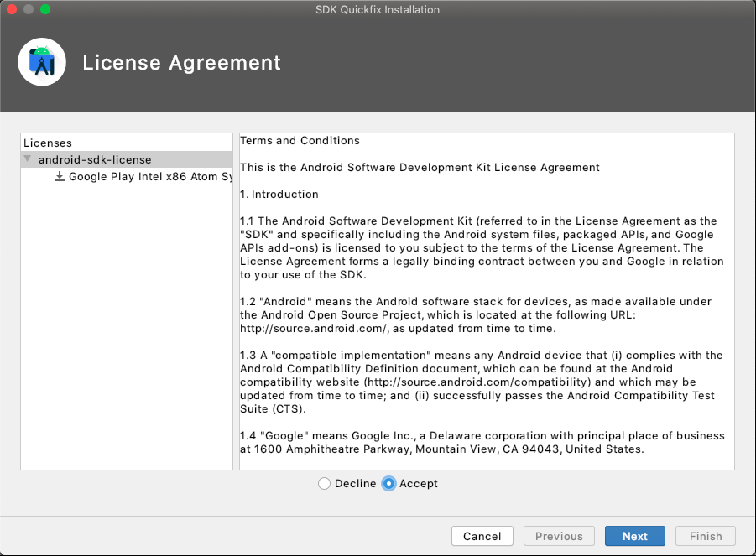Click the Next button
The width and height of the screenshot is (756, 556).
[635, 536]
